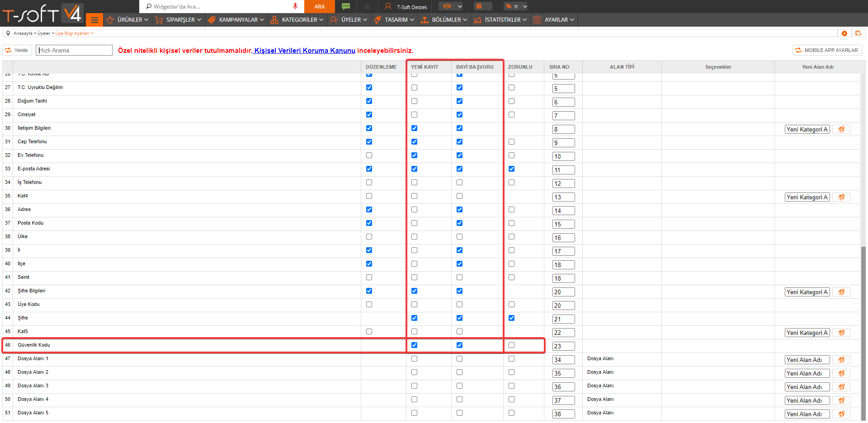Click the orange icon in Dosya Alanı 3 row
Viewport: 868px width, 423px height.
pos(841,387)
